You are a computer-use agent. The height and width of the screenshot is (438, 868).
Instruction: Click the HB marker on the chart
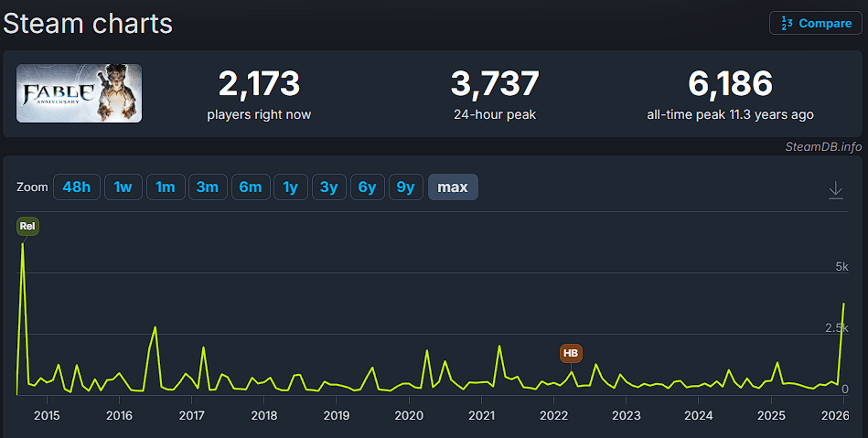571,353
